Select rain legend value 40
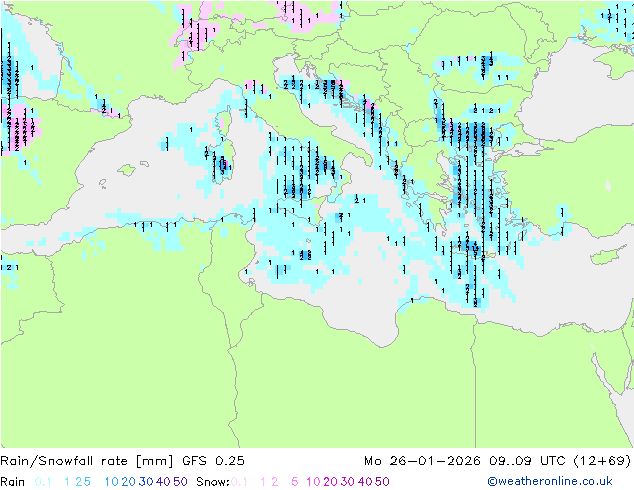Screen dimensions: 634x490 [163, 482]
